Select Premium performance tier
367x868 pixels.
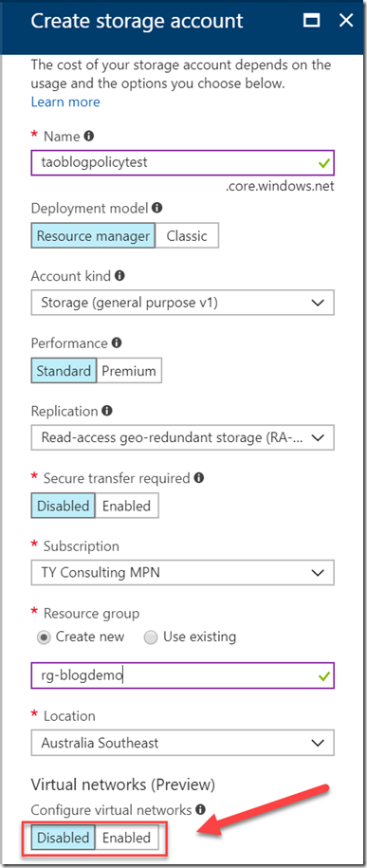[129, 371]
